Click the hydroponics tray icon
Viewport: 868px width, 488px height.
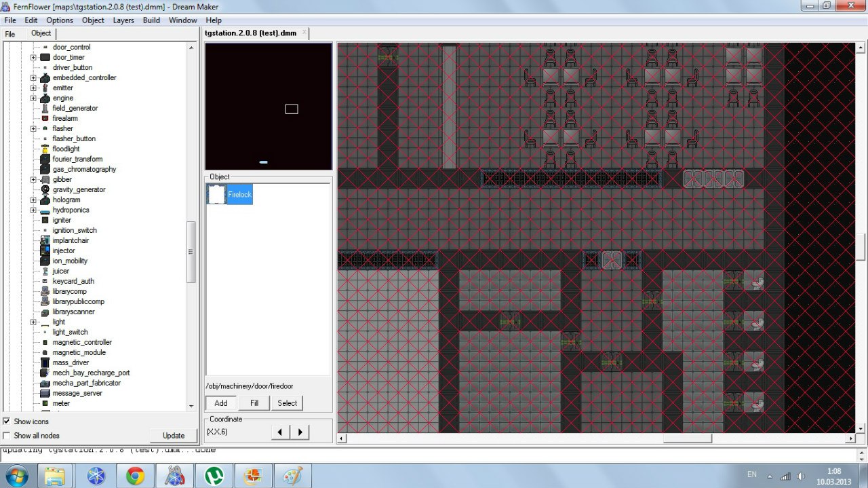[45, 210]
